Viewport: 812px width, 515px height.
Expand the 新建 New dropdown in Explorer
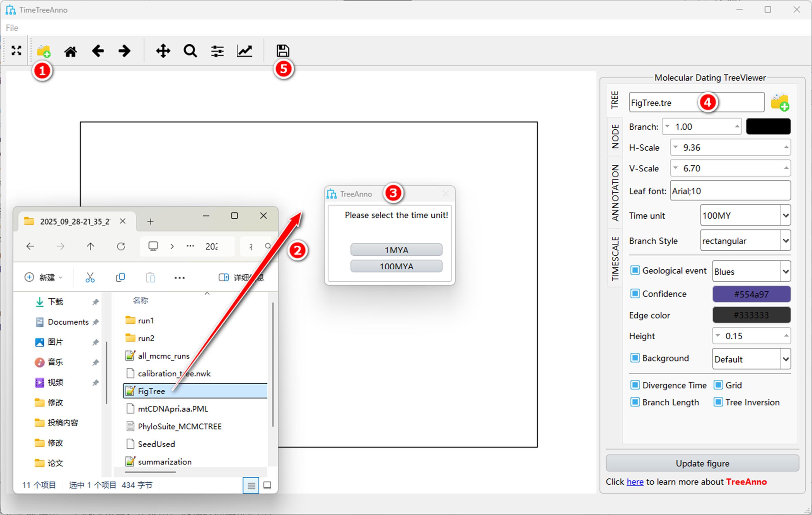click(x=44, y=277)
